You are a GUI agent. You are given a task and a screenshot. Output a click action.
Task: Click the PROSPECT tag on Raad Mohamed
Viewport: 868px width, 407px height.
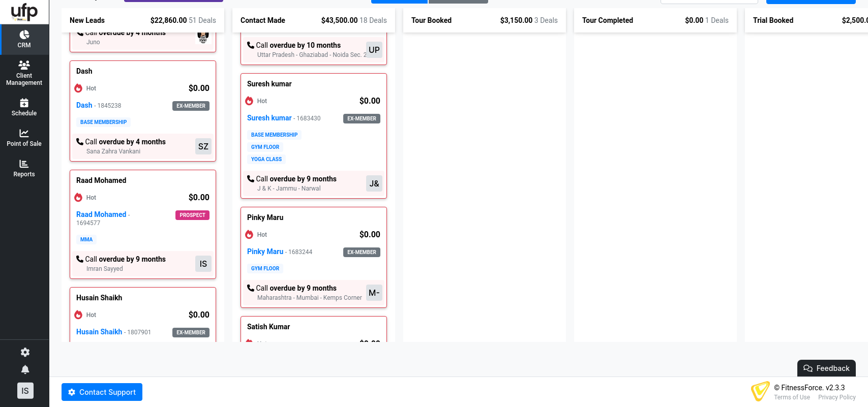coord(192,215)
